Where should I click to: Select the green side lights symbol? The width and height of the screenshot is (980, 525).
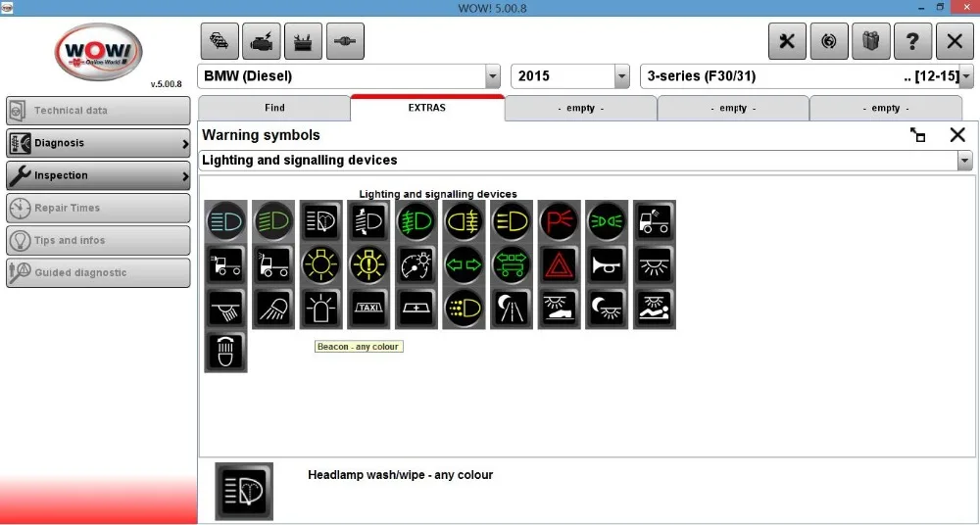pos(607,221)
